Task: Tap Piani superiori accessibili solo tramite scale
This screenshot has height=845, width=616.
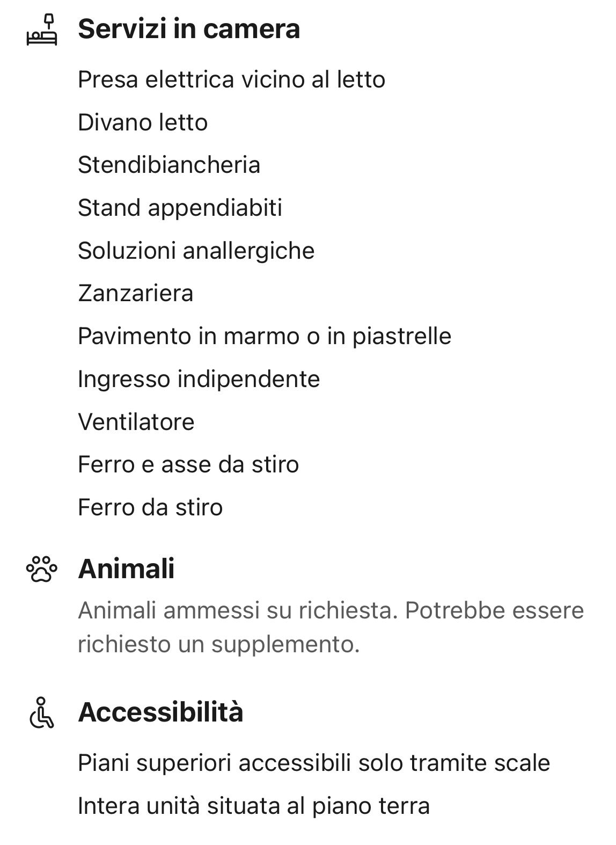Action: coord(314,763)
